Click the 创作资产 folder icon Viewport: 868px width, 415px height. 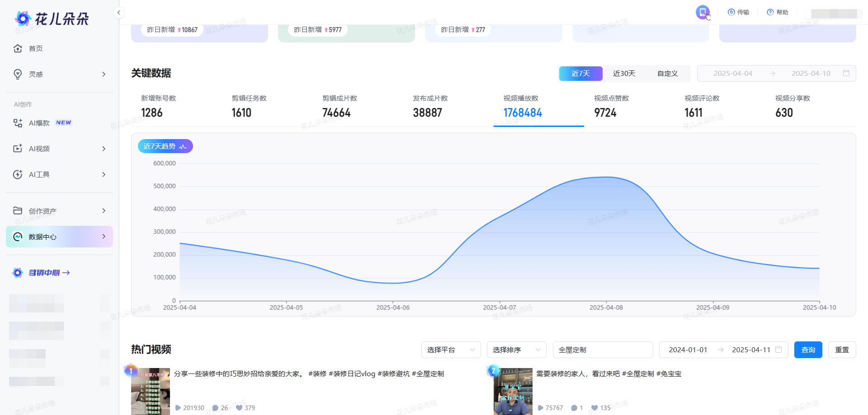(x=18, y=211)
